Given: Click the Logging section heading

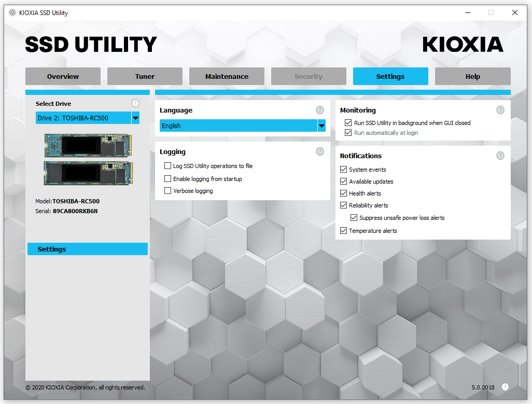Looking at the screenshot, I should tap(173, 152).
